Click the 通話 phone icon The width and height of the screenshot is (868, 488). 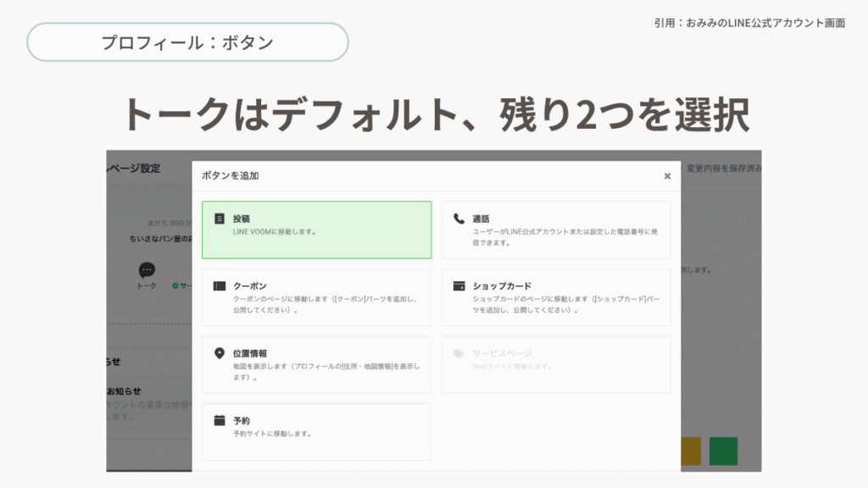point(459,219)
